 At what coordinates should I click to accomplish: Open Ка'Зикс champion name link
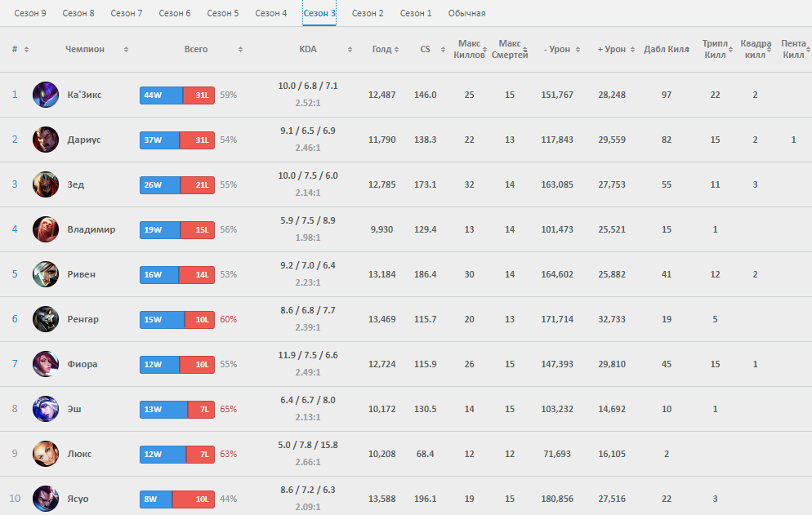point(84,95)
